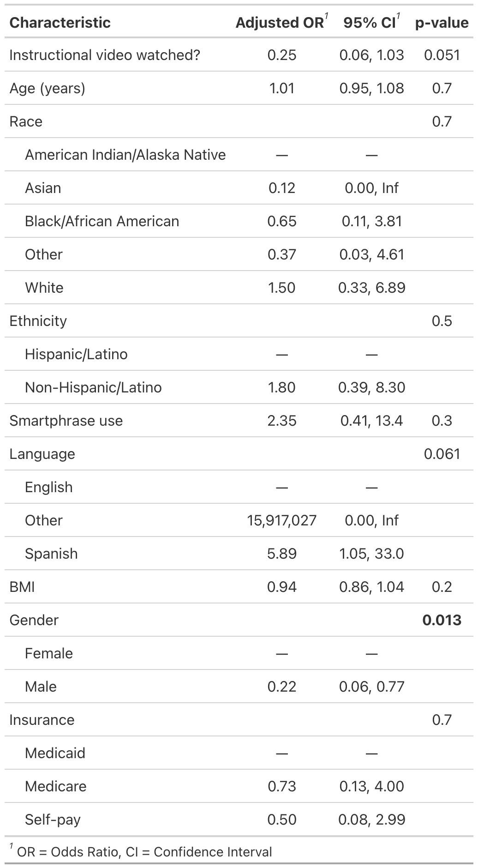Click the bold 0.013 Gender p-value

point(442,620)
